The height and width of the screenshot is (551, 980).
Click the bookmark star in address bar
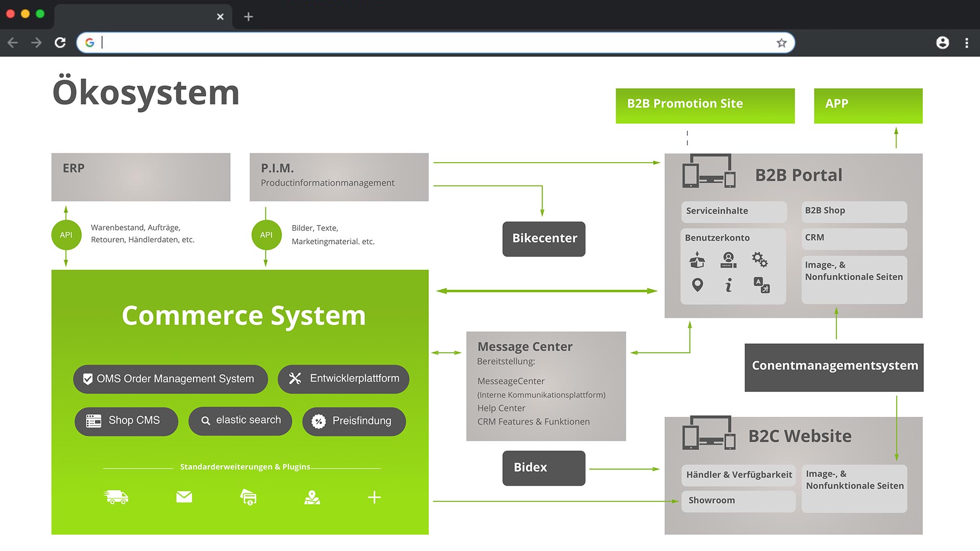781,43
